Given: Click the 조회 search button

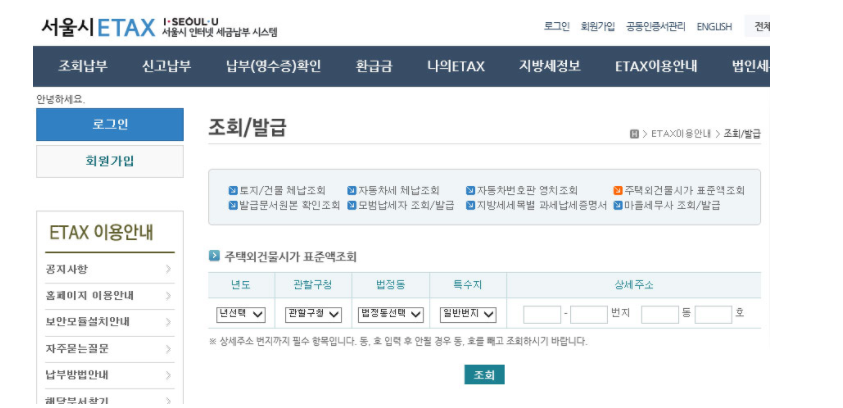Looking at the screenshot, I should pos(484,375).
